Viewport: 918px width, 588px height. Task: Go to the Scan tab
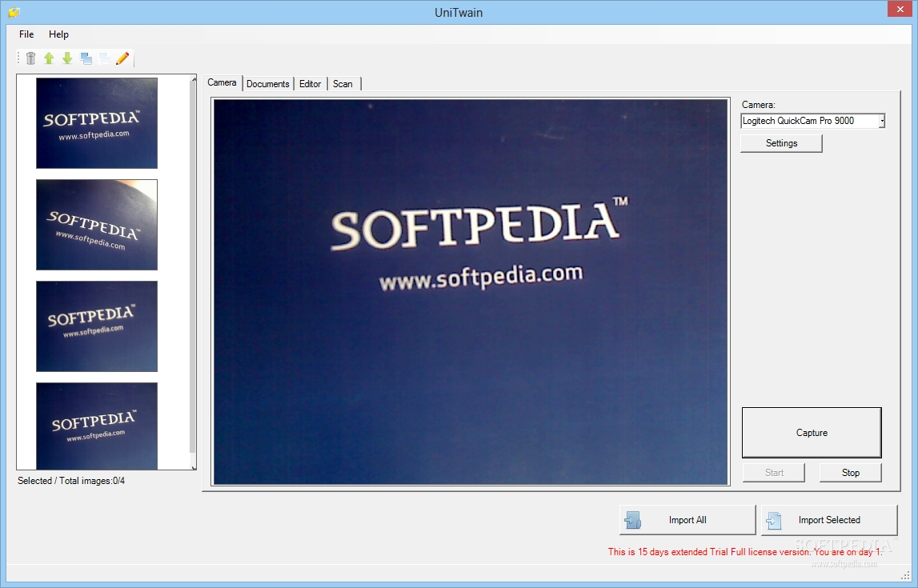[x=343, y=84]
